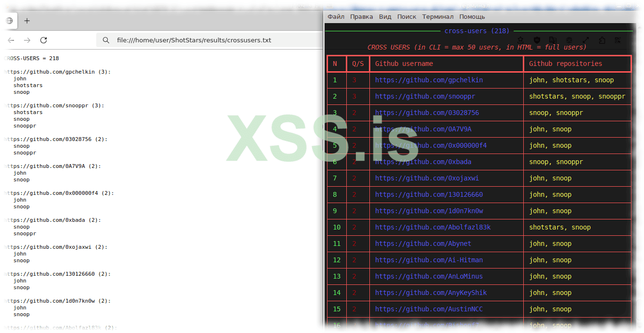The height and width of the screenshot is (333, 644).
Task: Open github.com/1d0n7kn0w link in terminal table
Action: coord(429,211)
